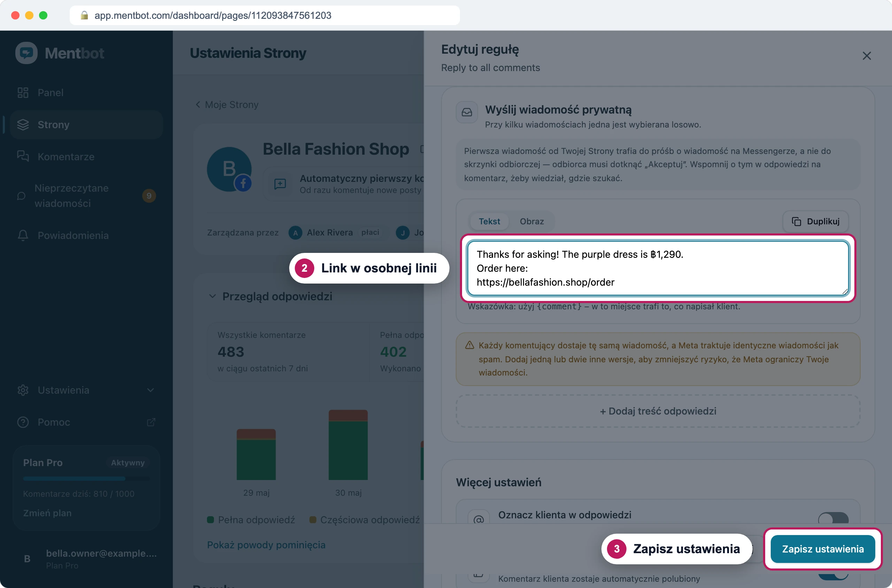
Task: Toggle the automatic comment like switch
Action: [833, 574]
